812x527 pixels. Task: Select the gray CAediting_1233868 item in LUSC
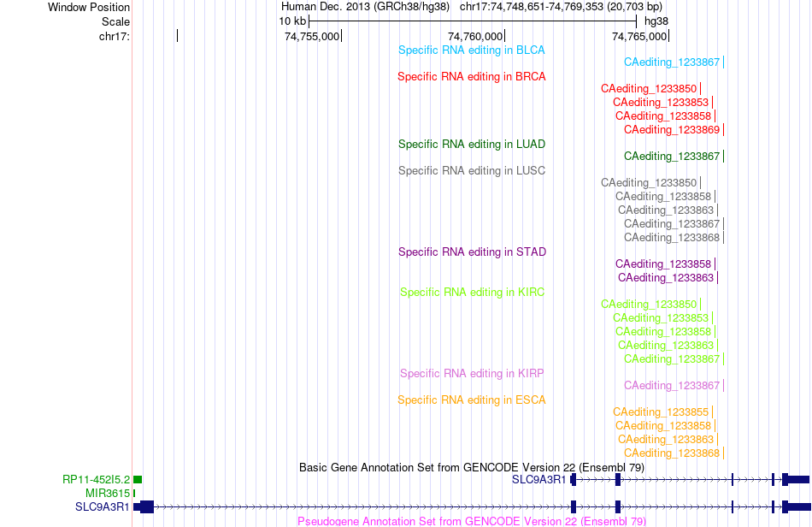pos(672,237)
